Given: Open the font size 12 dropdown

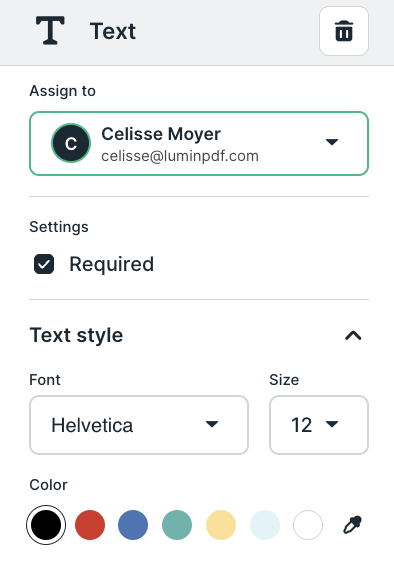Looking at the screenshot, I should (319, 425).
